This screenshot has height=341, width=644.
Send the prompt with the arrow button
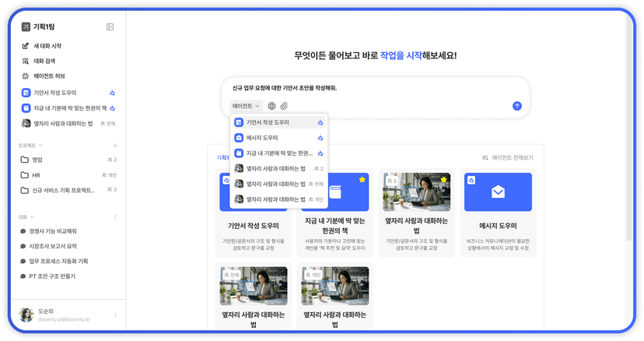click(x=517, y=106)
